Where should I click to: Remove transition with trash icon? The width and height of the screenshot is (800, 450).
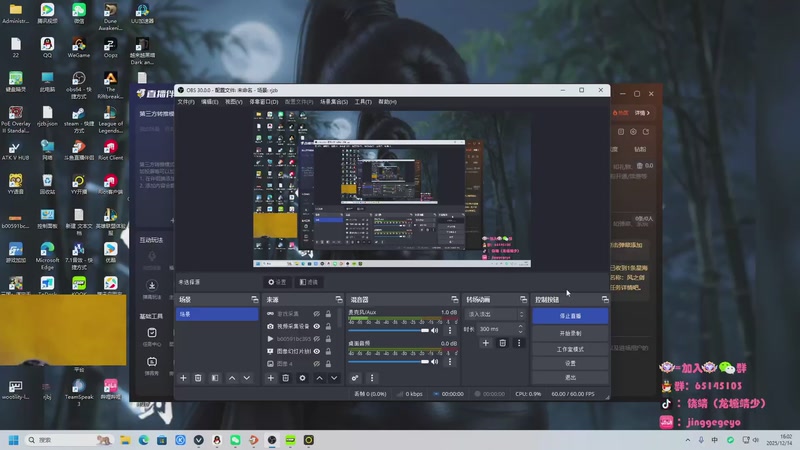tap(502, 343)
